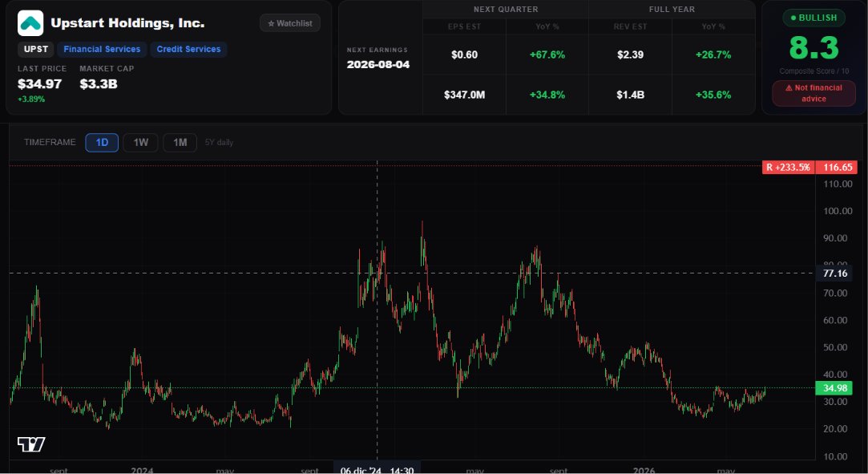Click the FULL YEAR column header
This screenshot has height=474, width=868.
[672, 10]
